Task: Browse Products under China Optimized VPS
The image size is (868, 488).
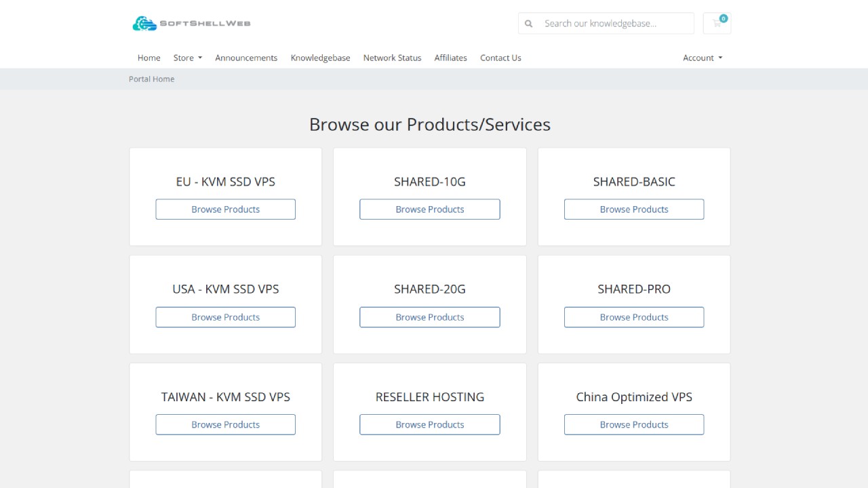Action: pyautogui.click(x=633, y=424)
